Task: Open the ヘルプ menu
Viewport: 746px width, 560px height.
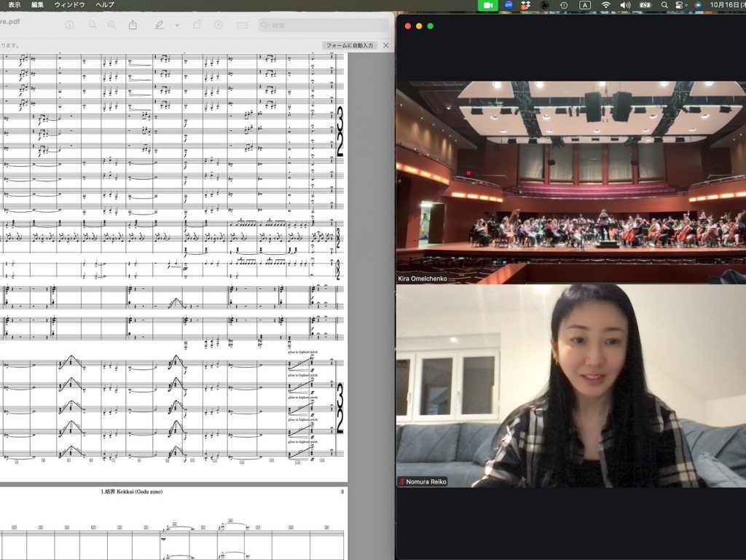Action: click(x=105, y=5)
